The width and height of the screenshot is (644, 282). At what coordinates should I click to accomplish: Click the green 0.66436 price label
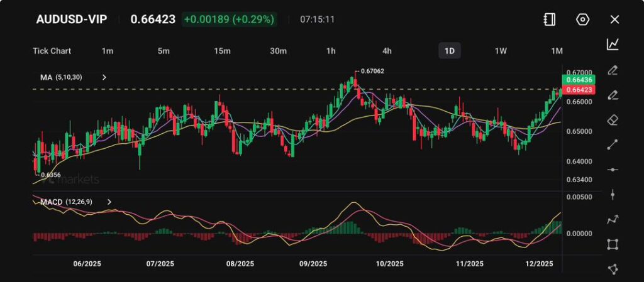coord(579,80)
